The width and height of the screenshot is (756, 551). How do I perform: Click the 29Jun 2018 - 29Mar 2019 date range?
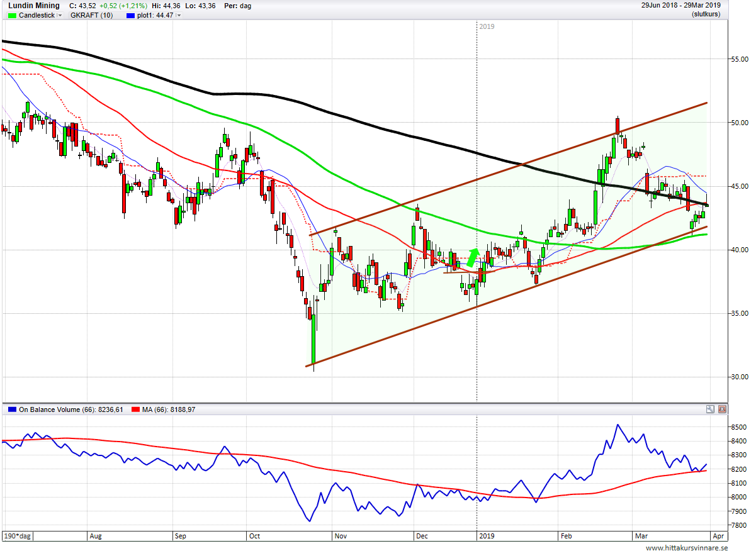point(681,5)
